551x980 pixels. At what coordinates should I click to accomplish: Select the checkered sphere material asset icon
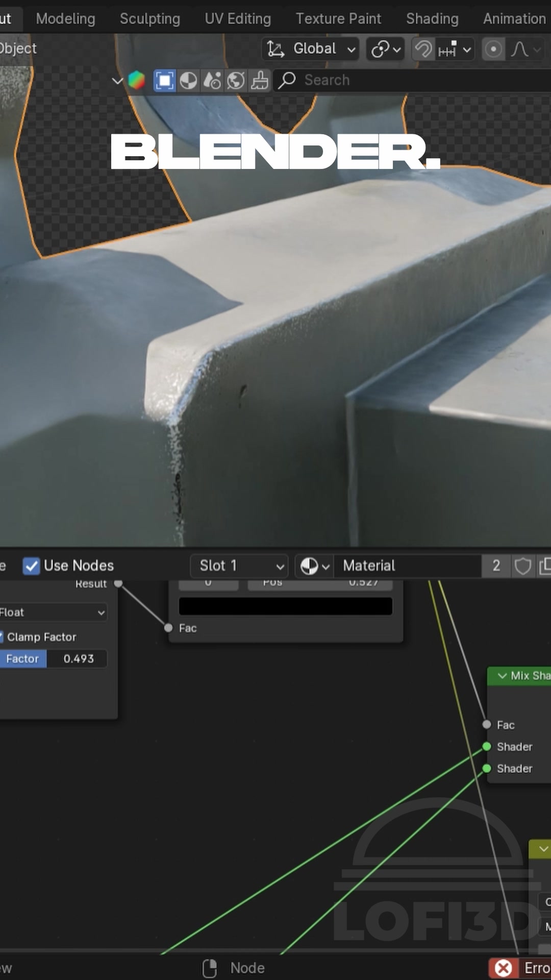point(189,81)
